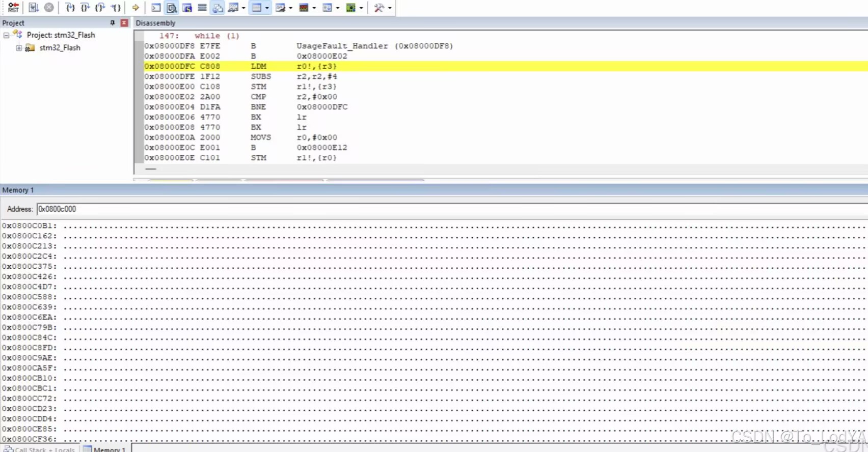Click memory row 0x0800CDD4
868x452 pixels.
pyautogui.click(x=434, y=419)
